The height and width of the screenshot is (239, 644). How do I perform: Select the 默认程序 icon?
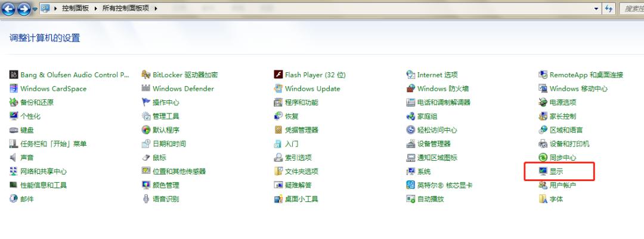(146, 130)
